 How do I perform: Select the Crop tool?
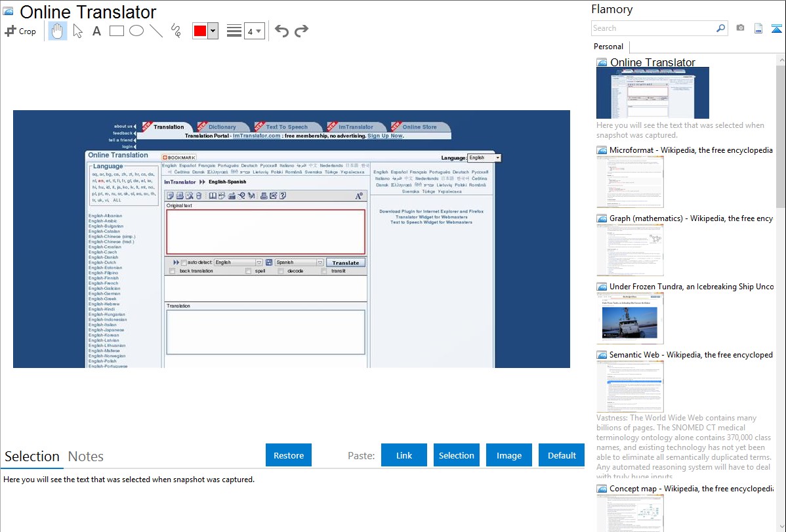(x=20, y=31)
